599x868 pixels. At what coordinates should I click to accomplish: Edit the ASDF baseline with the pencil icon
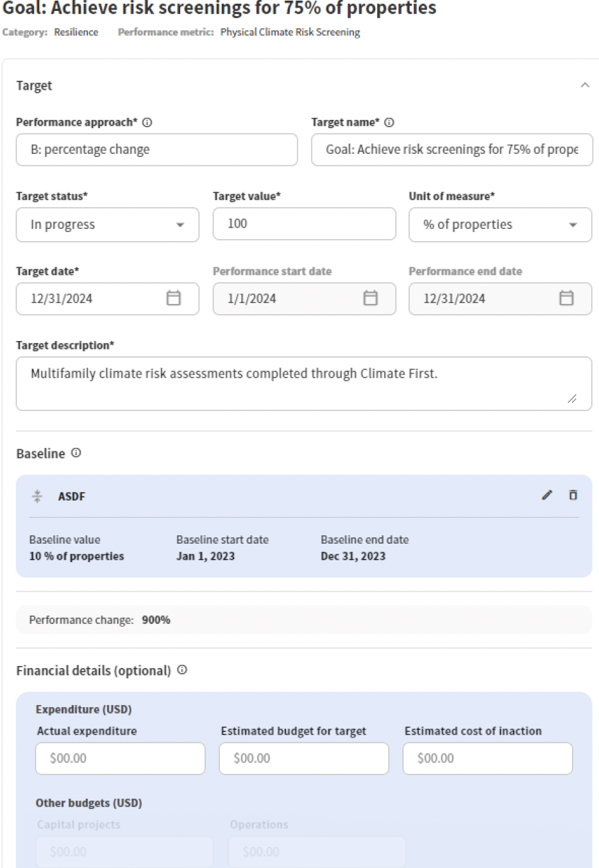click(x=546, y=495)
